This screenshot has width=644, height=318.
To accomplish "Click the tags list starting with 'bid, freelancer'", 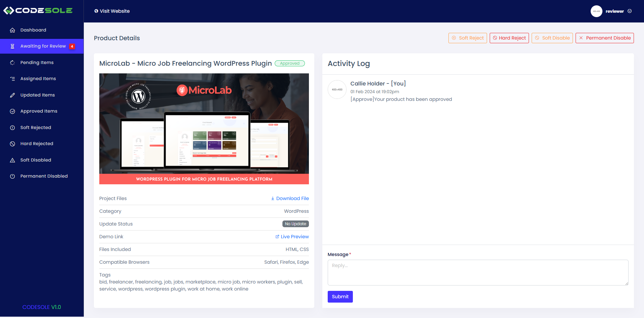I will click(x=201, y=285).
